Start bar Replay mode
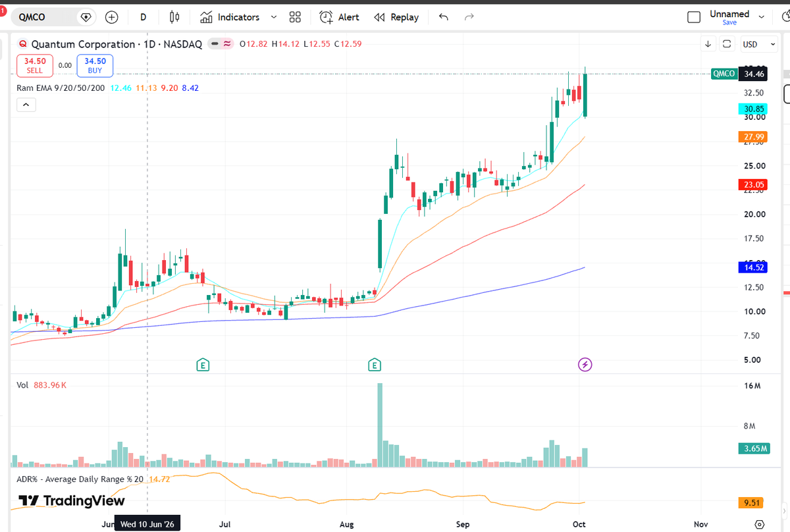Image resolution: width=790 pixels, height=532 pixels. 396,17
